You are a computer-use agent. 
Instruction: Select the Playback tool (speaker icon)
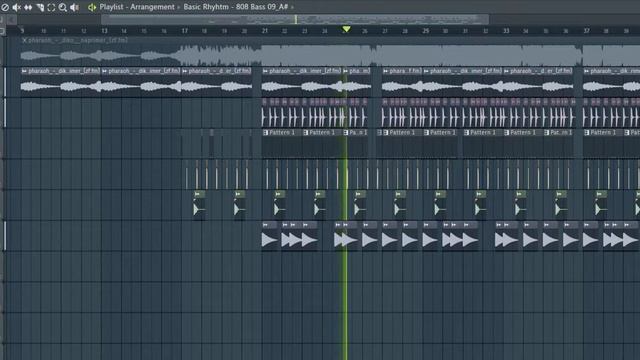pyautogui.click(x=74, y=7)
